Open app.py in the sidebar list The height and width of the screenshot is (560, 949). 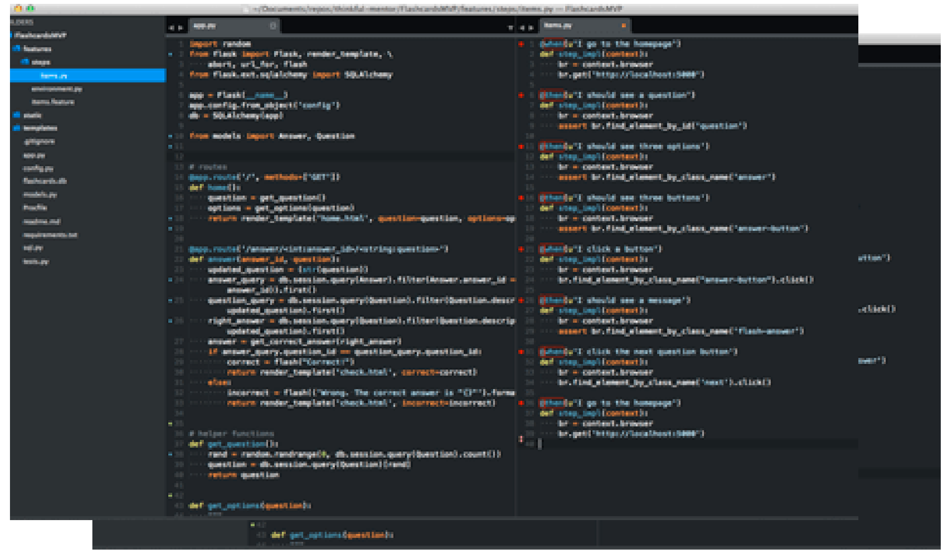click(x=34, y=155)
